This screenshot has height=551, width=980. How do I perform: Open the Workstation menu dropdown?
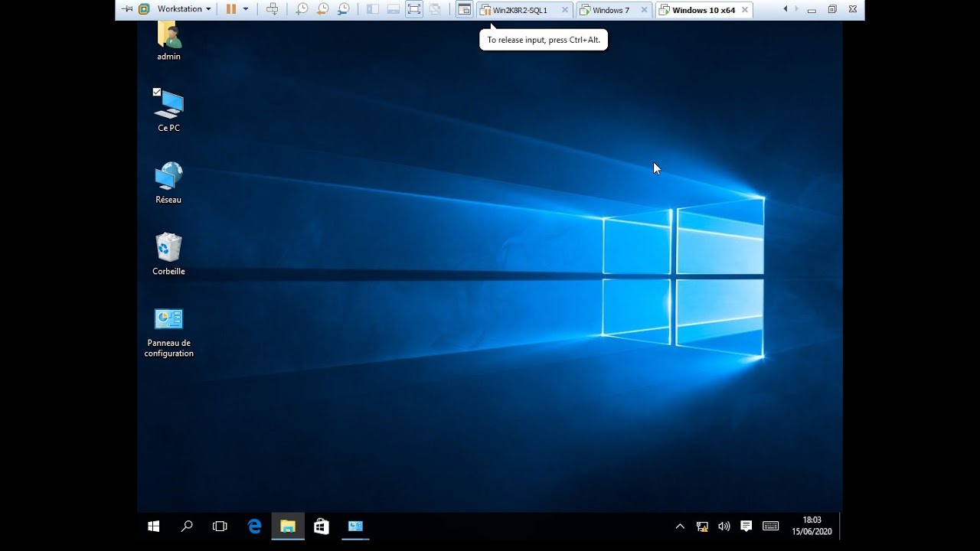[x=185, y=9]
